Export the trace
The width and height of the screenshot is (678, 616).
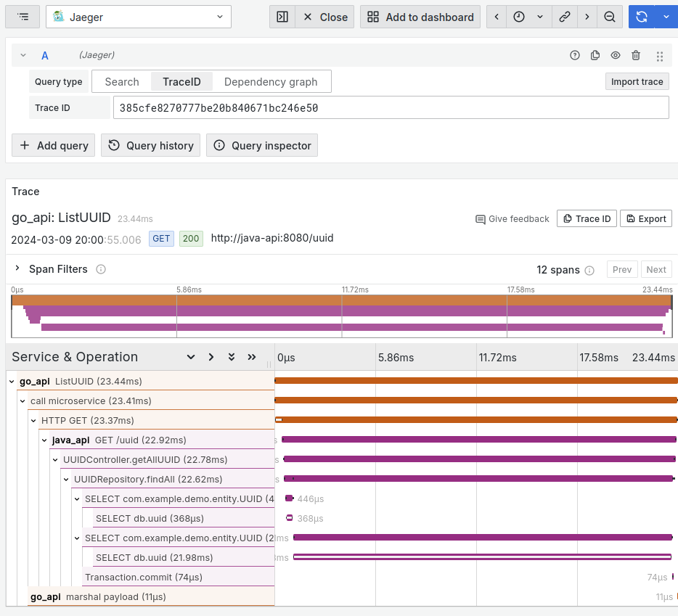[x=646, y=218]
